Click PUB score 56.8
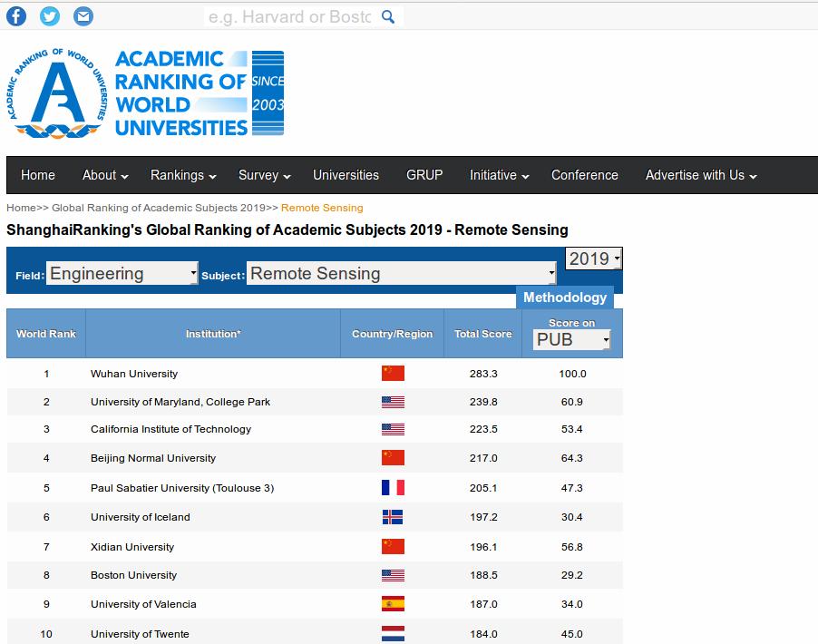The width and height of the screenshot is (818, 644). tap(571, 547)
